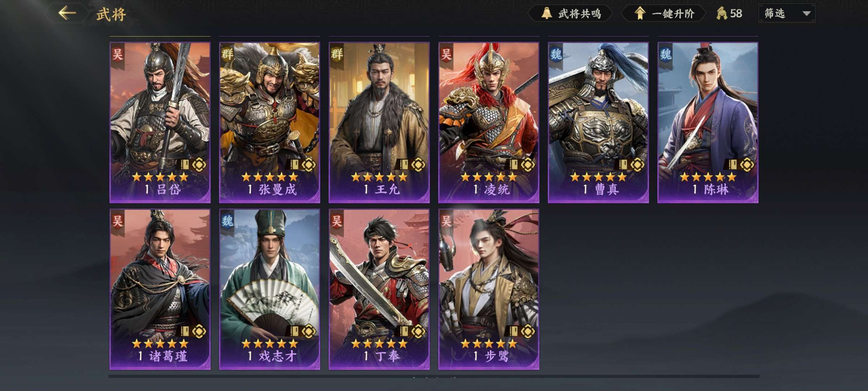
Task: Select the 吕岱 general card
Action: 160,122
